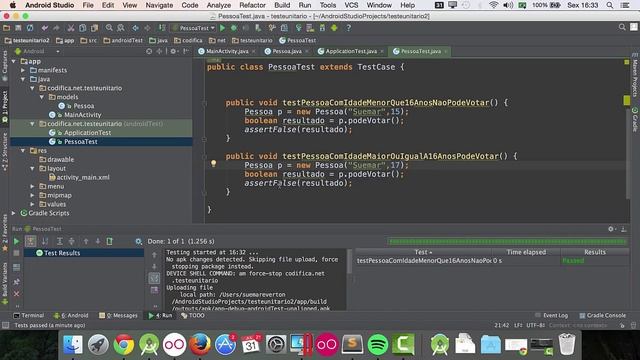Toggle the Gradle side panel on right
Screen dimensions: 640x360
coord(635,119)
